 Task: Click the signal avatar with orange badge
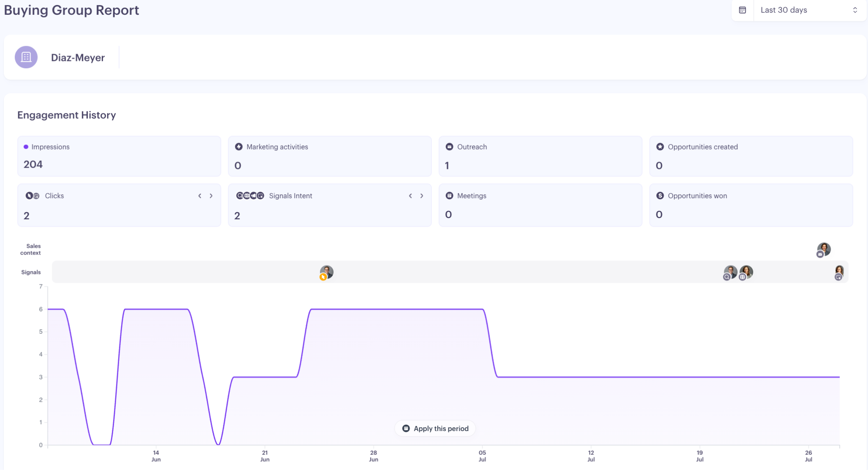(326, 273)
